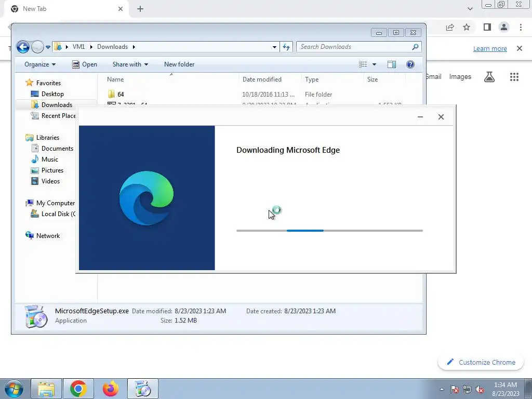Open the Windows Start orb
Screen dimensions: 532x399
tap(14, 389)
